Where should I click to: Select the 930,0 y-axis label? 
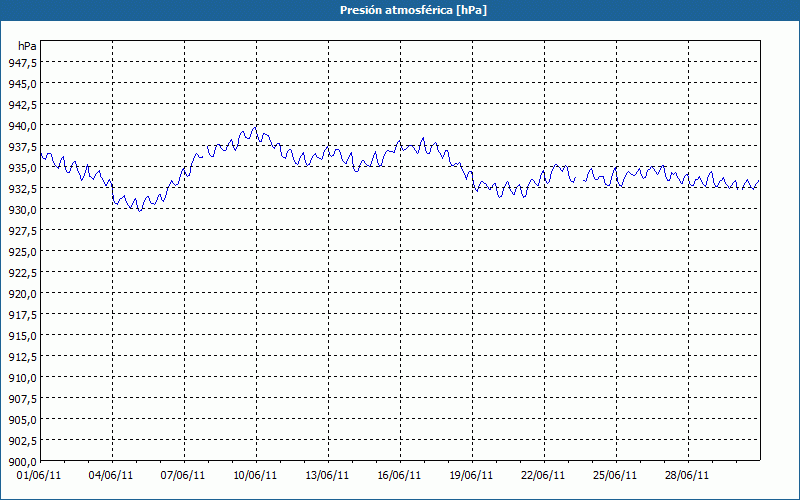pyautogui.click(x=22, y=210)
